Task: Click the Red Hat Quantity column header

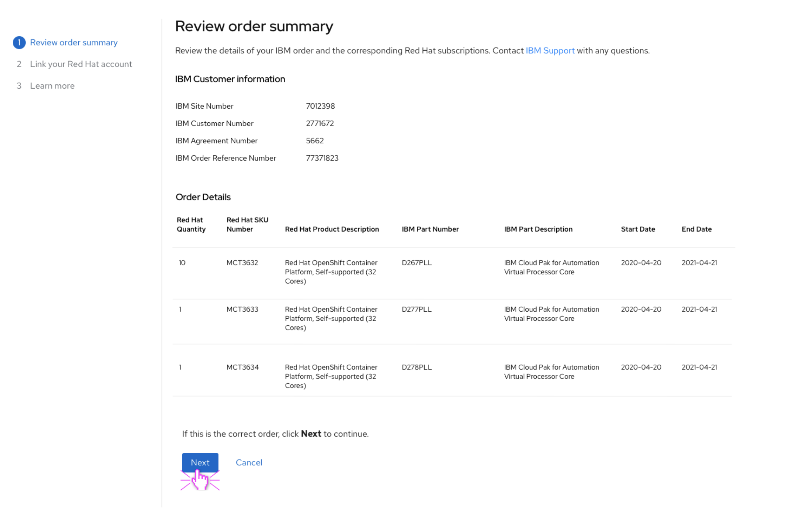Action: 191,224
